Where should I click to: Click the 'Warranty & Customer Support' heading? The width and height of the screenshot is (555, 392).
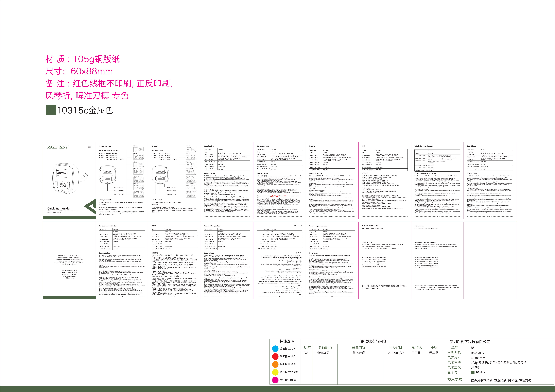pos(425,242)
